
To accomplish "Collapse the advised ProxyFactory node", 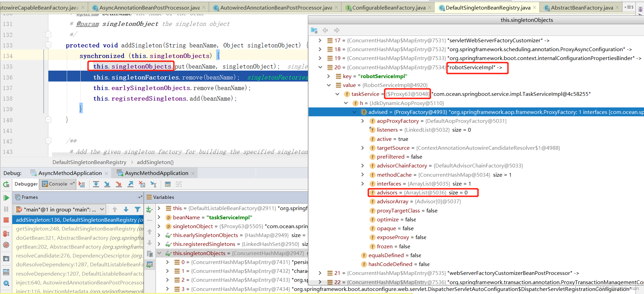I will coord(354,112).
